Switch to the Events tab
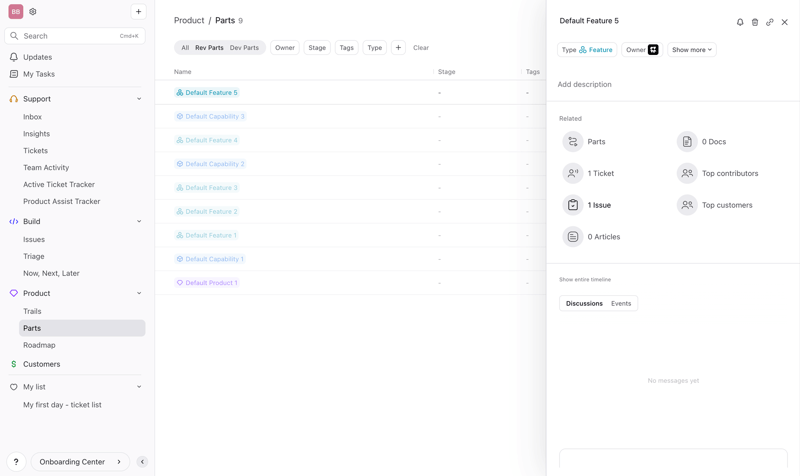The height and width of the screenshot is (476, 800). click(621, 304)
